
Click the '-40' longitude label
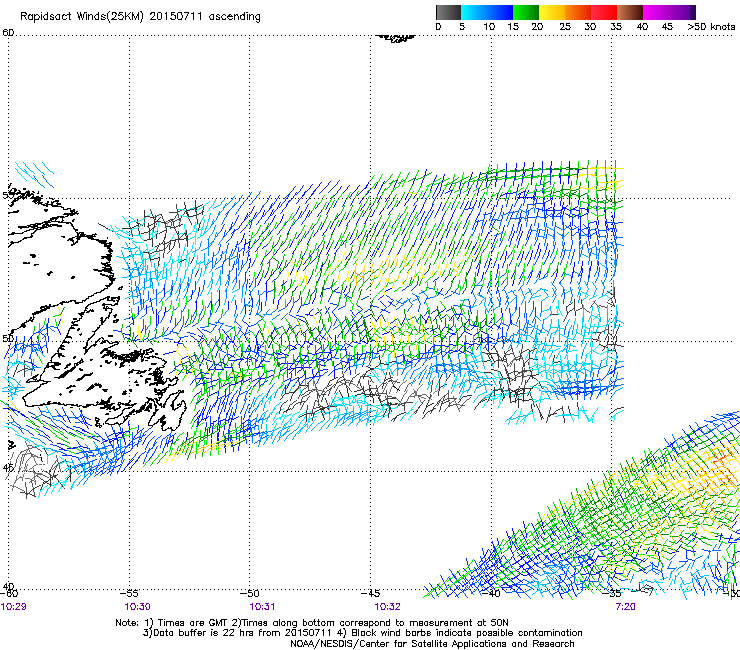point(491,593)
